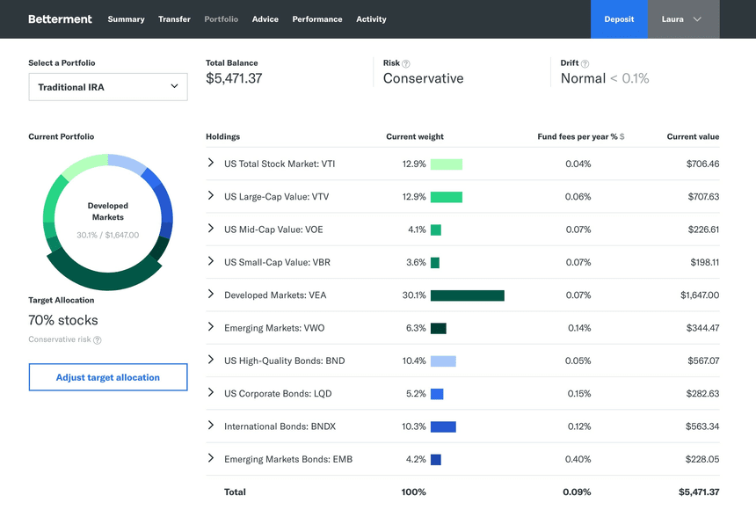
Task: Click the $706.46 current value cell
Action: coord(702,164)
